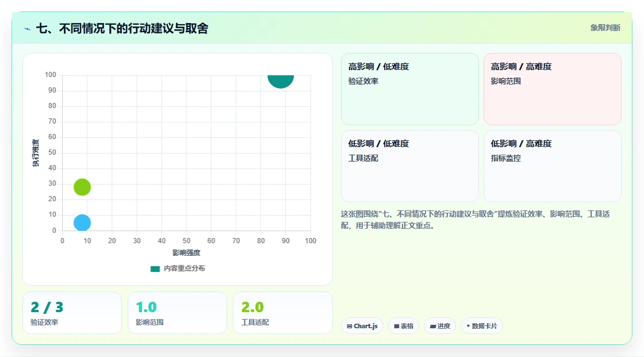Click the Chart.js tag
Viewport: 644px width, 357px height.
(362, 326)
